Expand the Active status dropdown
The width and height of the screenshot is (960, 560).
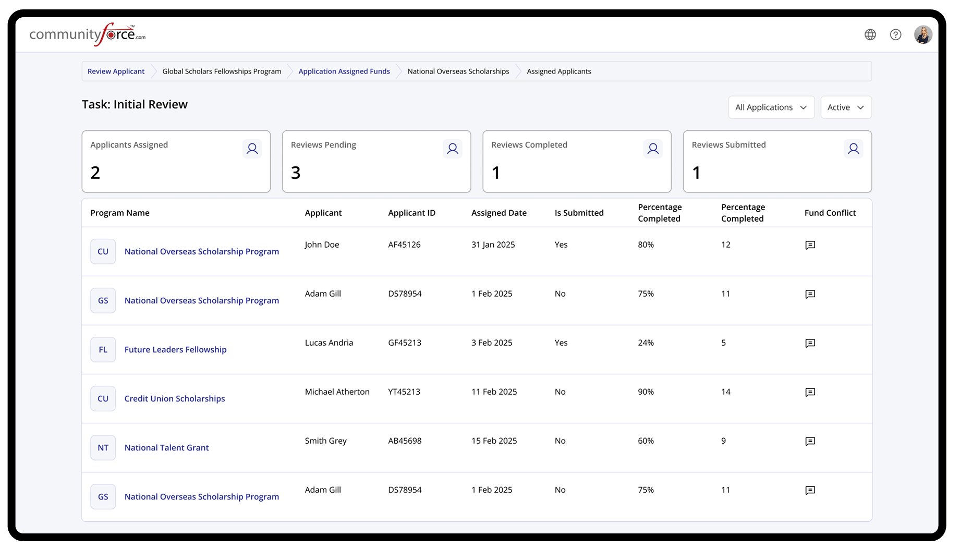[x=845, y=107]
